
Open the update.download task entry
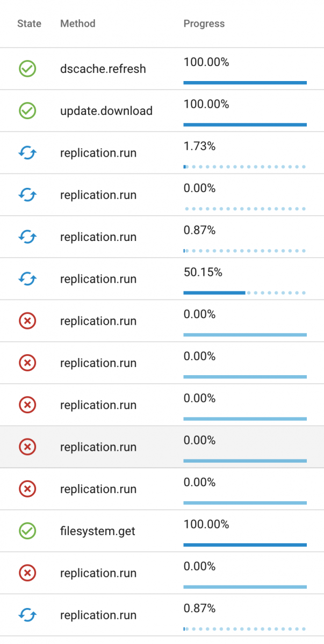tap(162, 111)
